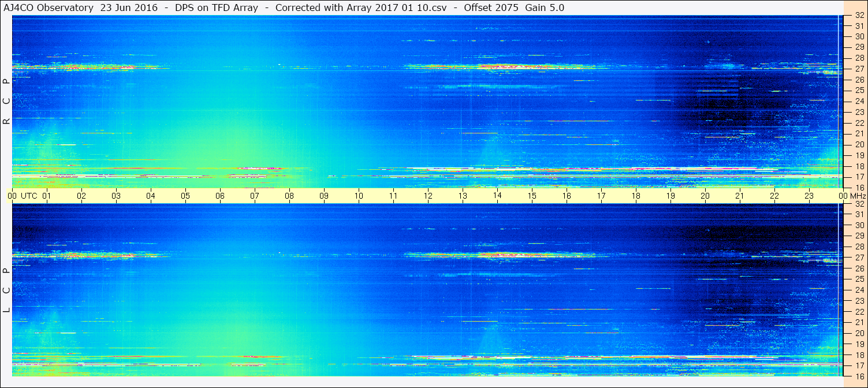Select the 19 MHz label on LCP scale
This screenshot has height=388, width=868.
859,344
